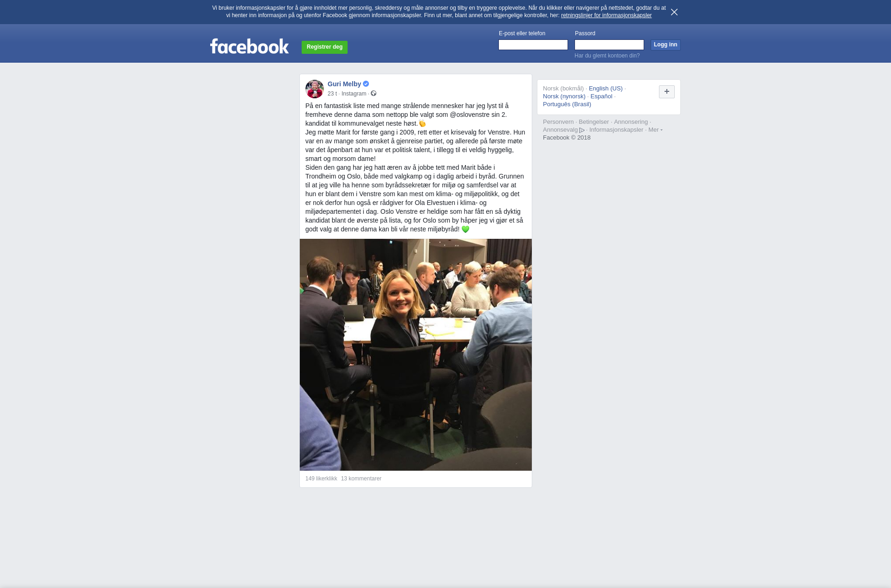The image size is (891, 588).
Task: Open the post's photo of the woman
Action: (x=416, y=355)
